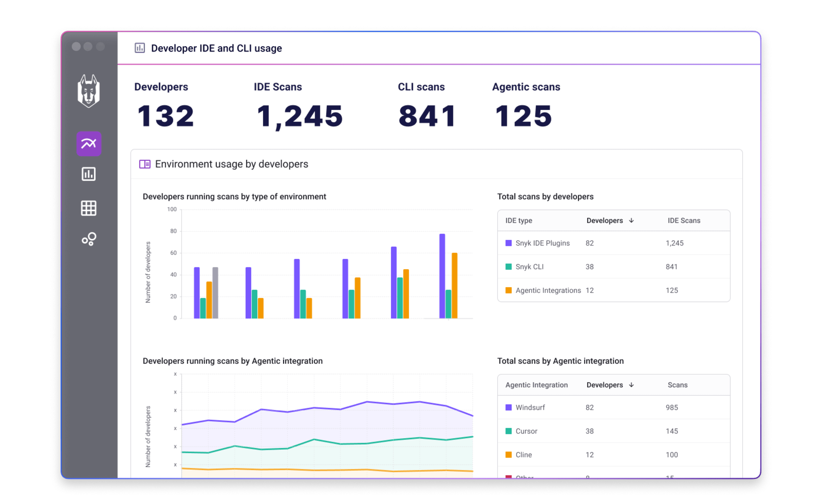Select the Cline row label

[x=524, y=455]
